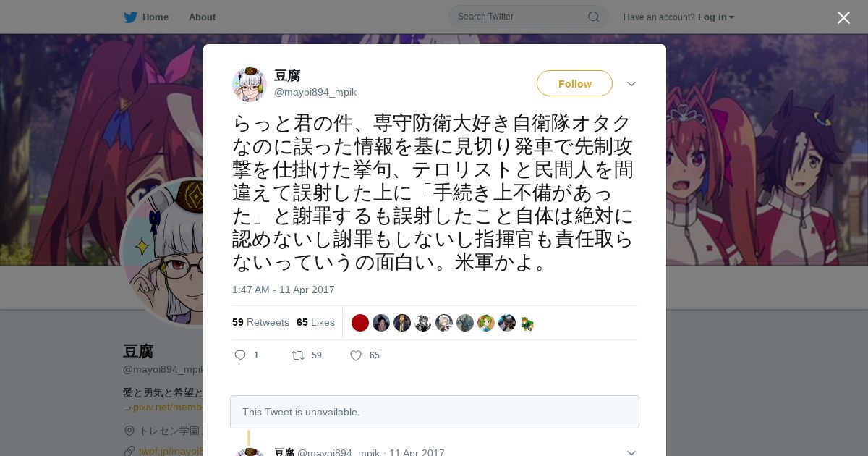This screenshot has height=456, width=868.
Task: Click the red circle liker avatar
Action: (x=360, y=323)
